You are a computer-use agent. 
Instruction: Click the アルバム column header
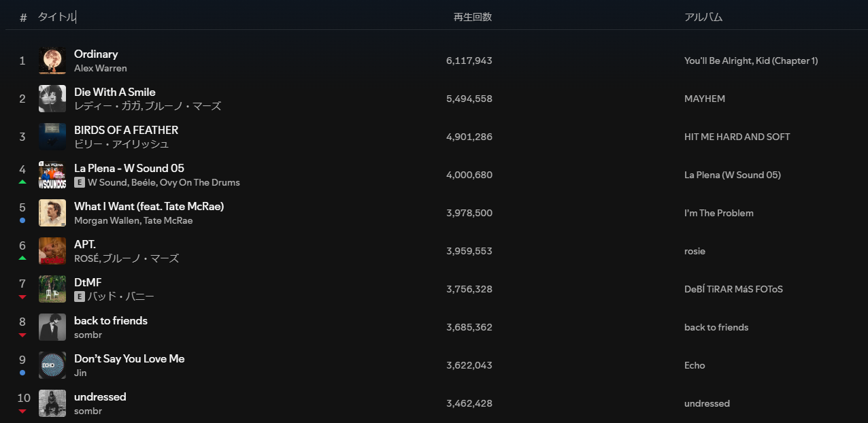click(703, 17)
